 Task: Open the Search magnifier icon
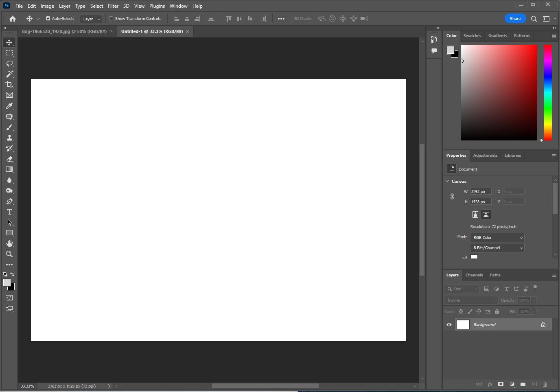pos(534,19)
